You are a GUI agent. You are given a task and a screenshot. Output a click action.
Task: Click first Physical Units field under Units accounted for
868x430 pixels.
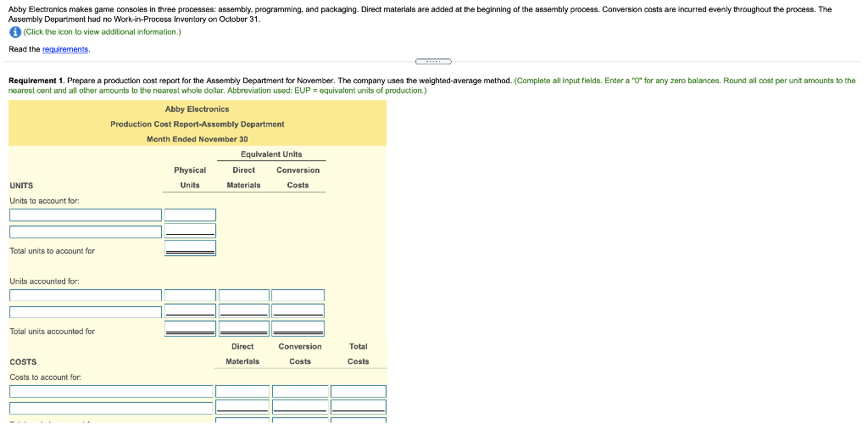point(190,295)
